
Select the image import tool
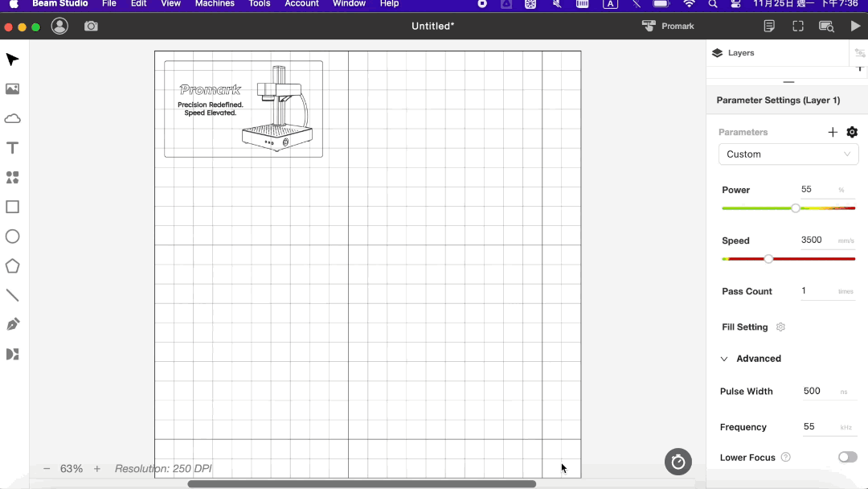click(x=12, y=88)
